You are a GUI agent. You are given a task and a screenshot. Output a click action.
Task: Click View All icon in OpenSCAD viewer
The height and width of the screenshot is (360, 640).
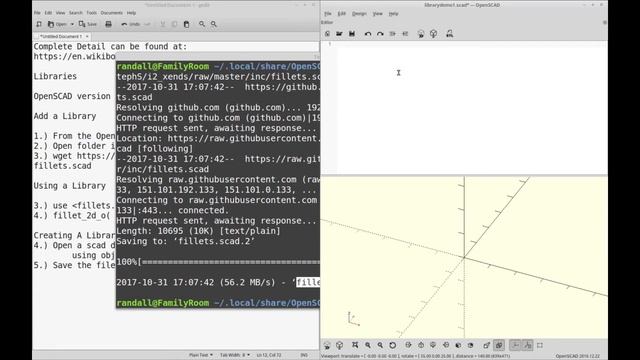355,345
